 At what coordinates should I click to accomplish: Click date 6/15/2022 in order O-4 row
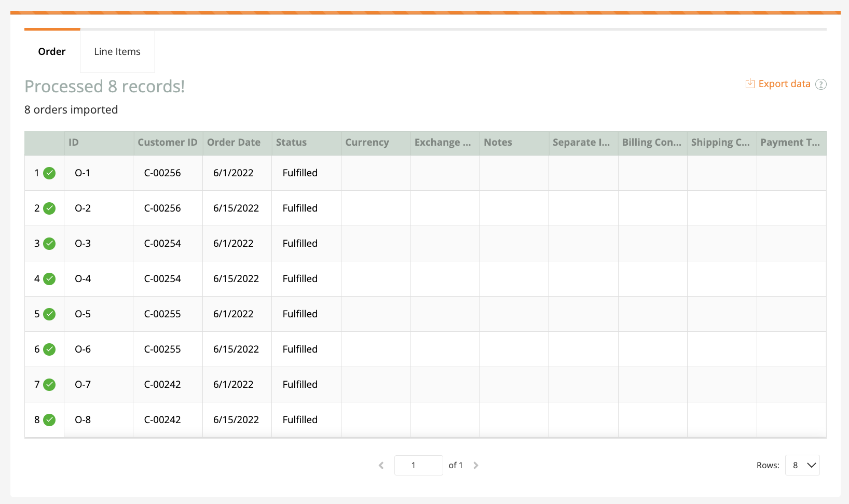236,279
